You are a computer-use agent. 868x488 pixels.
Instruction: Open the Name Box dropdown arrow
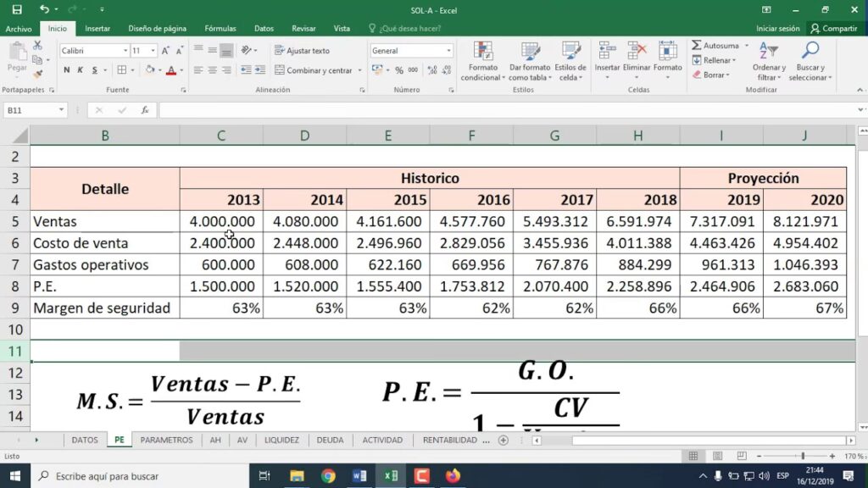(x=61, y=110)
